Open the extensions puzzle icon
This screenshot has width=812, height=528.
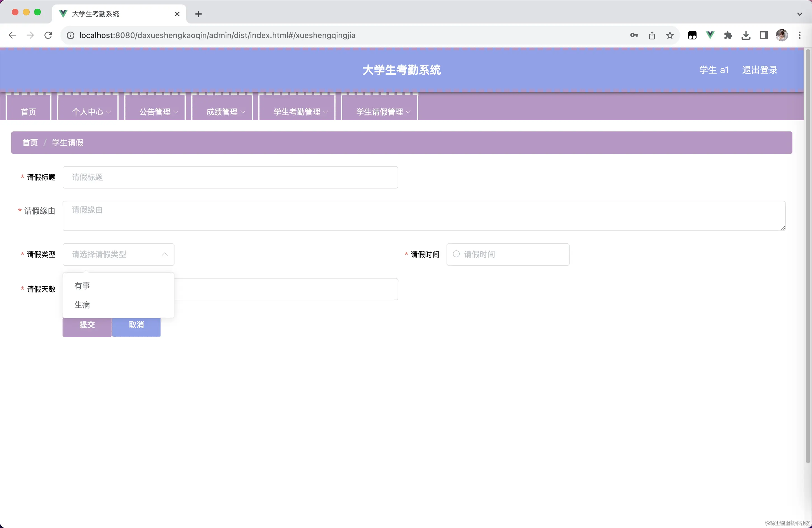(728, 35)
